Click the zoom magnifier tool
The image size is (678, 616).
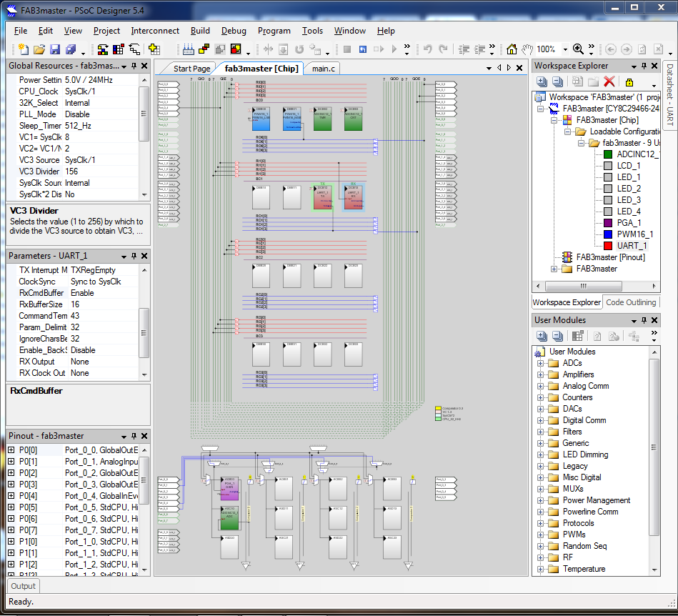click(578, 49)
